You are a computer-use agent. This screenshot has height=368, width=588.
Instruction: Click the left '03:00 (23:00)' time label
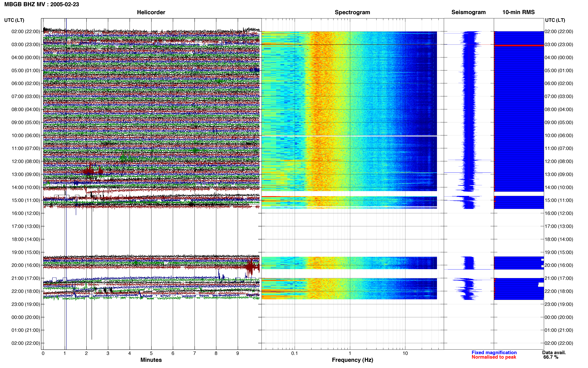pyautogui.click(x=26, y=45)
